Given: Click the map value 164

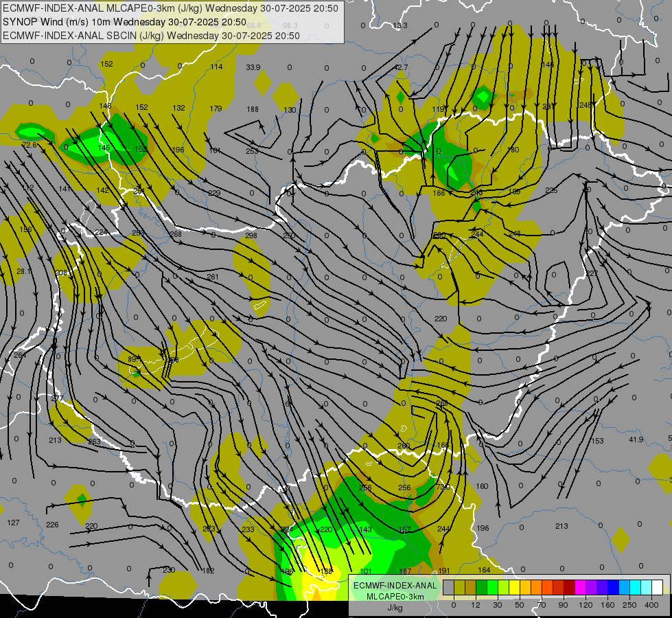Looking at the screenshot, I should point(484,570).
